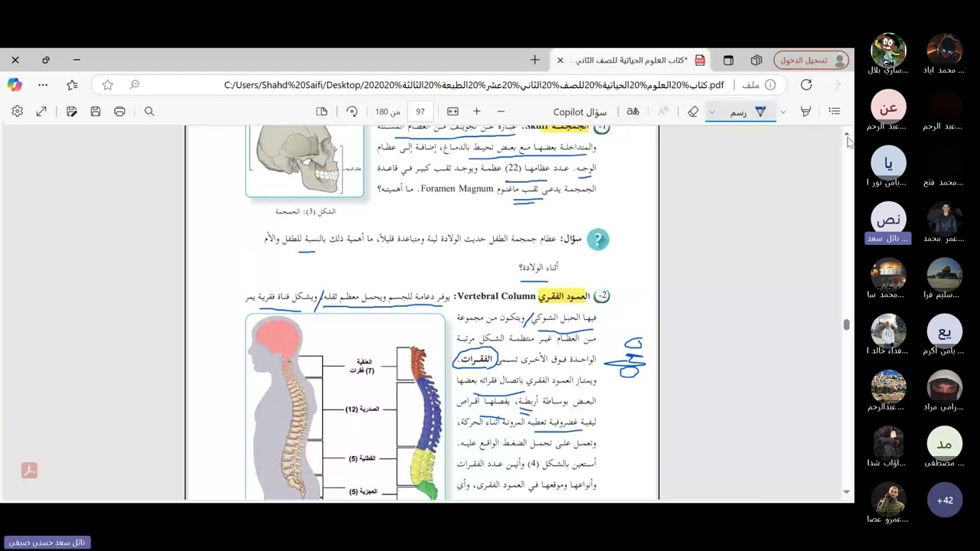980x551 pixels.
Task: Click the circled word الفقرات
Action: 476,359
